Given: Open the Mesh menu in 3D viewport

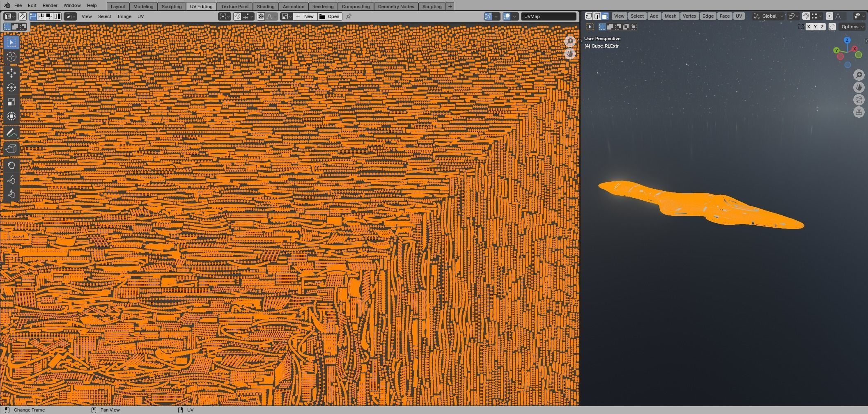Looking at the screenshot, I should [670, 16].
